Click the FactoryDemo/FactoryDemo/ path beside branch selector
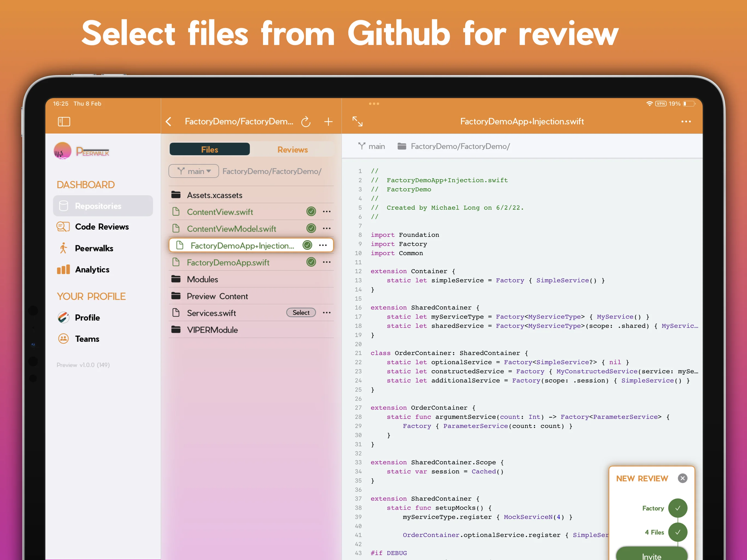Image resolution: width=747 pixels, height=560 pixels. [x=272, y=171]
